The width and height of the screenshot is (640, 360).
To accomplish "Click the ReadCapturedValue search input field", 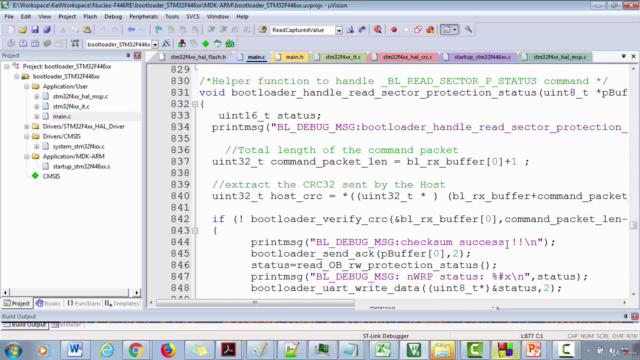I will [302, 30].
